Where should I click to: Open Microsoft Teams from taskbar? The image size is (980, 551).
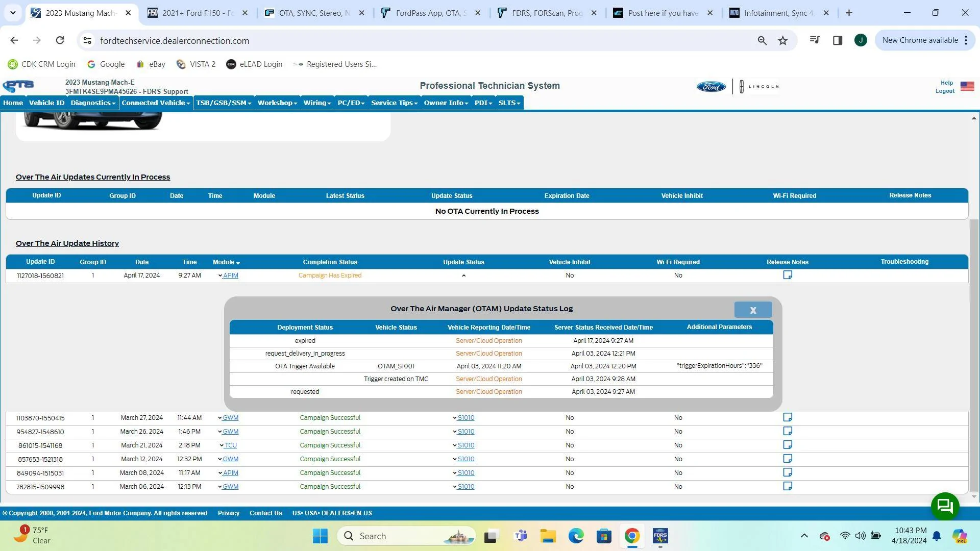(521, 536)
